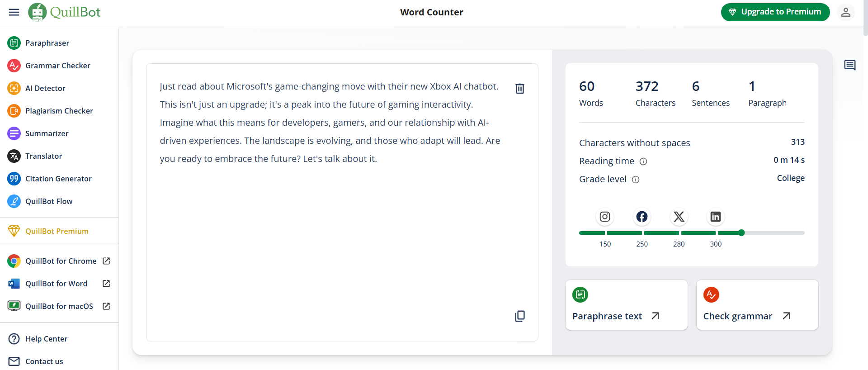Screen dimensions: 868x370
Task: Select the Facebook character limit icon
Action: tap(642, 217)
